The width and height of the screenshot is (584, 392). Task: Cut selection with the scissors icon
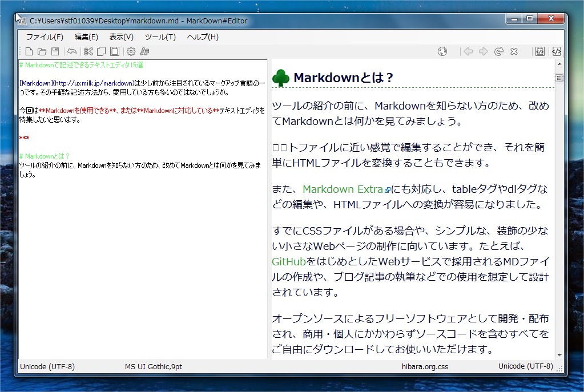(88, 51)
